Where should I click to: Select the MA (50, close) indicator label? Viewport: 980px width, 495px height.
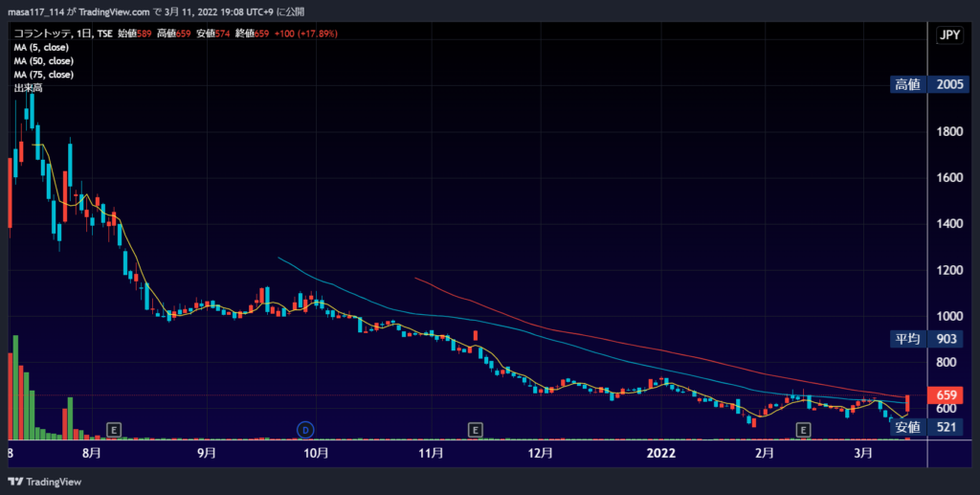coord(44,61)
